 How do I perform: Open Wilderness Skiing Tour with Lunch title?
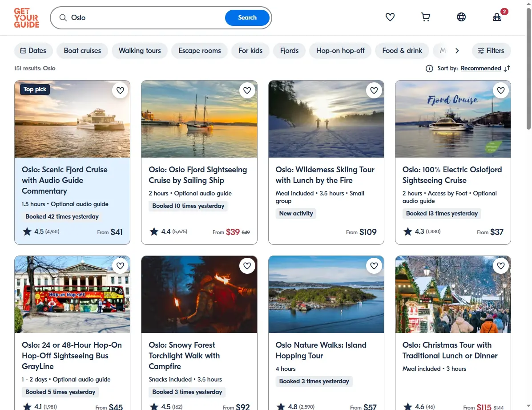tap(325, 175)
